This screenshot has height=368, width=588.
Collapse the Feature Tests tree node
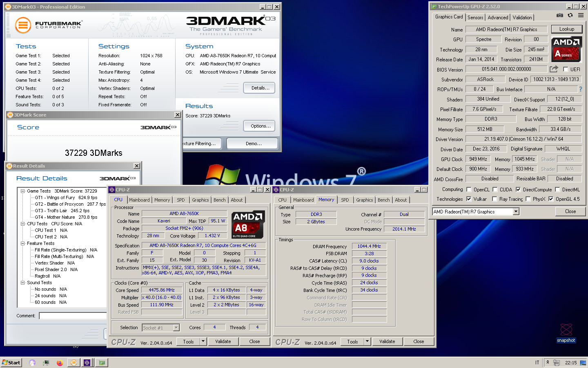[23, 243]
